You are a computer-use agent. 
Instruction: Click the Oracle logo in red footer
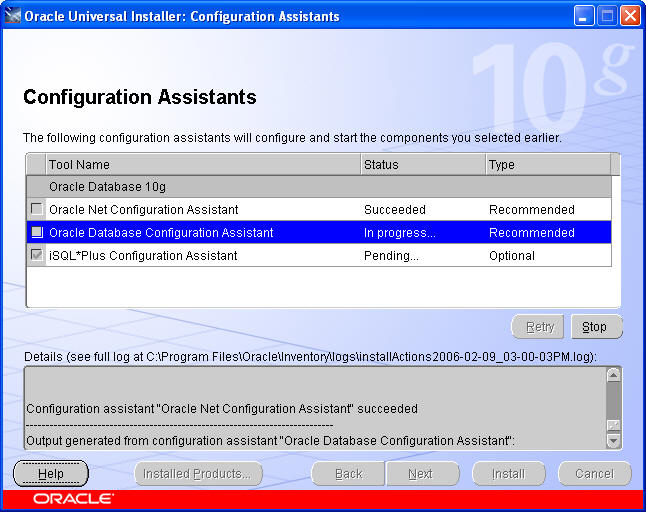tap(73, 499)
